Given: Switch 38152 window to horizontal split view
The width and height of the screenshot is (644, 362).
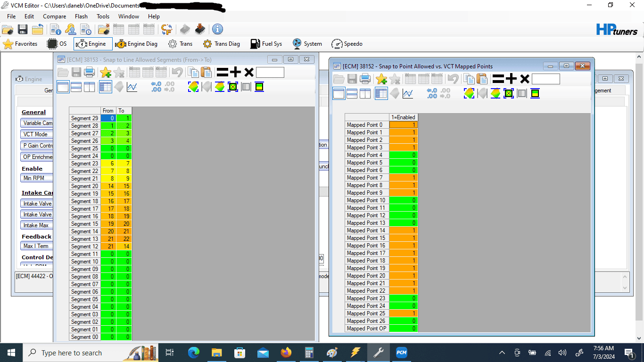Looking at the screenshot, I should (352, 93).
